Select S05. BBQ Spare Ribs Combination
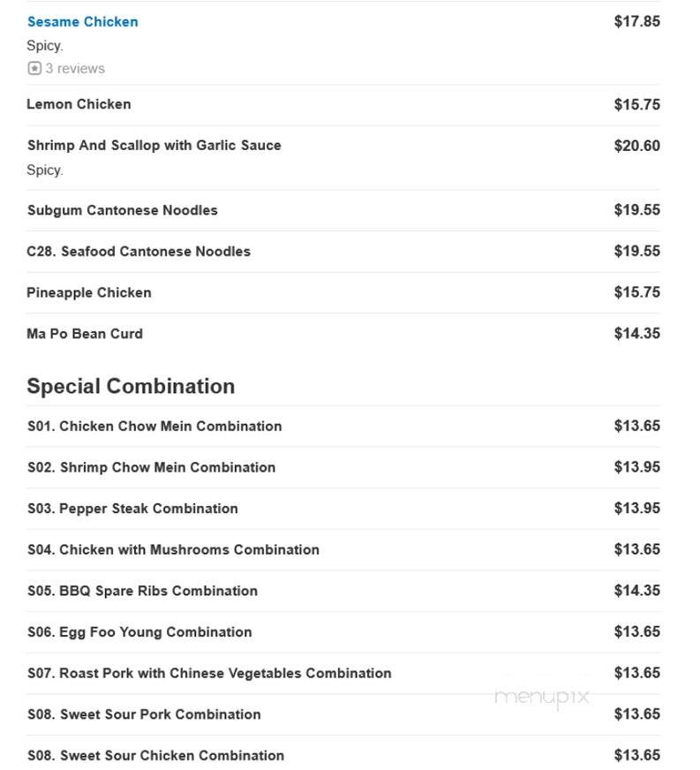 (142, 591)
